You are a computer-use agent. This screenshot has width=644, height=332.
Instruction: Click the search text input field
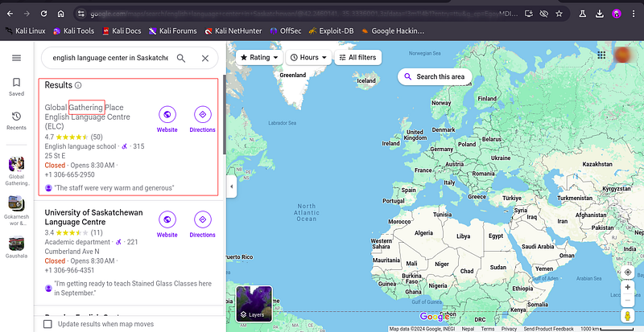tap(109, 58)
